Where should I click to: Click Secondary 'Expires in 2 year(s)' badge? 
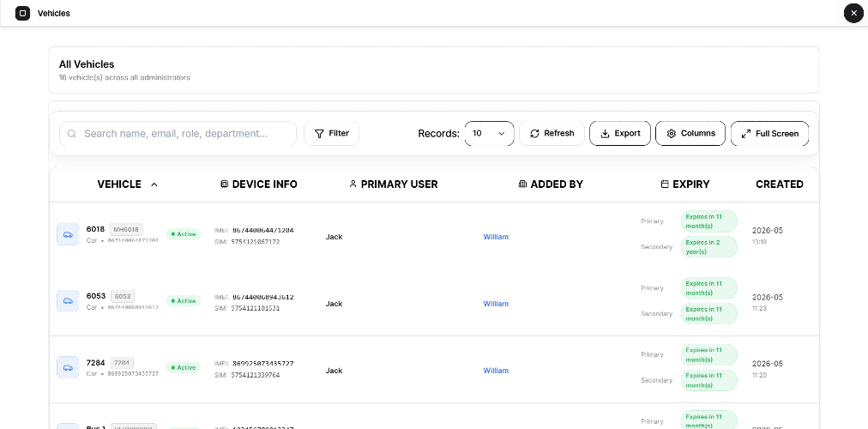(709, 247)
